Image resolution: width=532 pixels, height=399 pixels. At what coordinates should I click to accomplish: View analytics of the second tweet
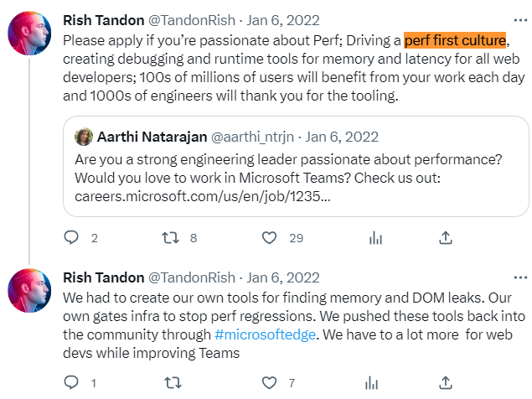point(371,383)
